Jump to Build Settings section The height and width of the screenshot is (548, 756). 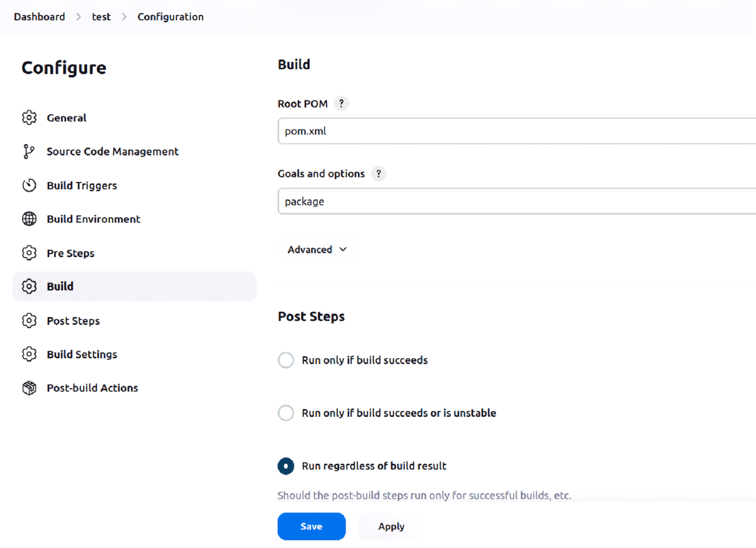point(82,354)
